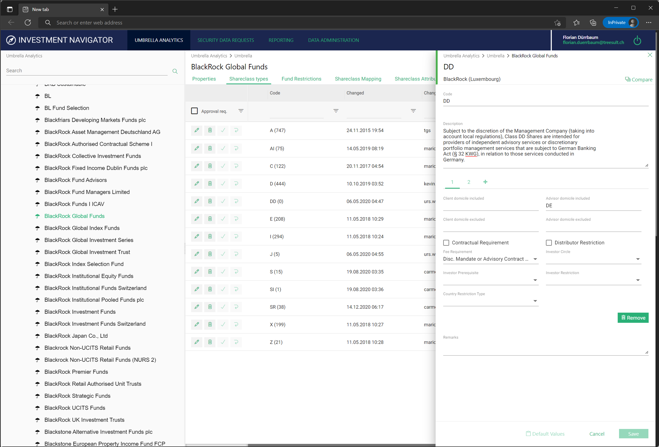Screen dimensions: 659x447
Task: Toggle the Approval req. checkbox
Action: click(x=194, y=111)
